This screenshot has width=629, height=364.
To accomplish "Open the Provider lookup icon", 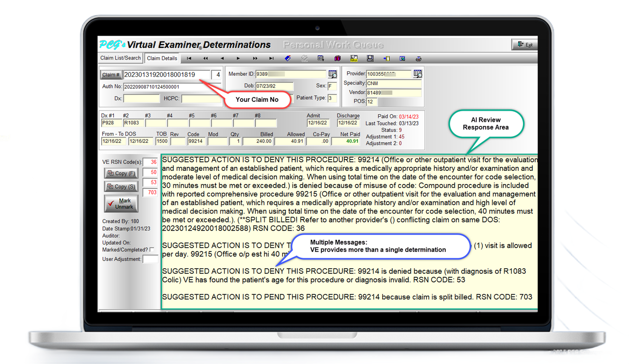I will 418,74.
